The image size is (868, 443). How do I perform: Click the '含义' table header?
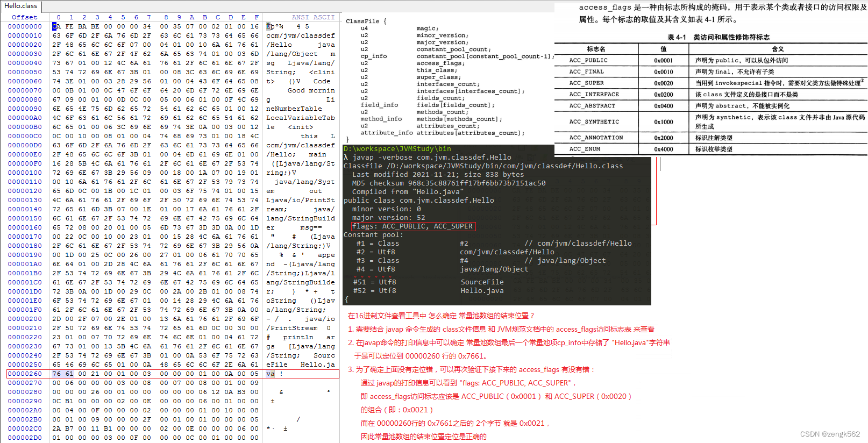pyautogui.click(x=778, y=49)
